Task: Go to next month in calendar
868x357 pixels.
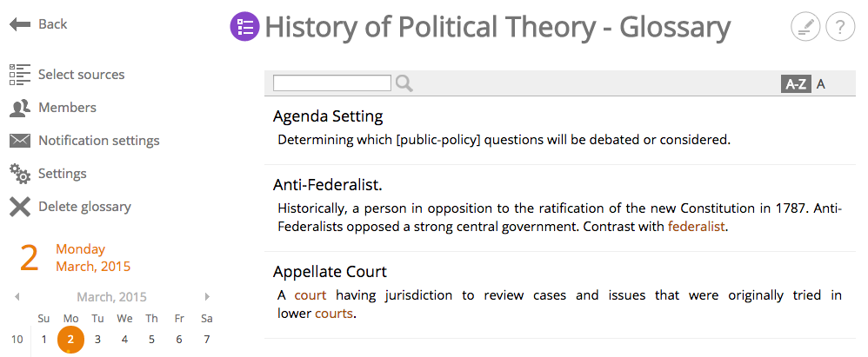Action: coord(208,297)
